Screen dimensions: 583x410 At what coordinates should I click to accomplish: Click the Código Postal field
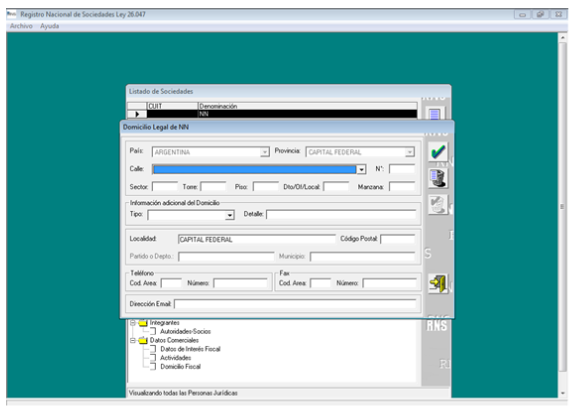(398, 239)
